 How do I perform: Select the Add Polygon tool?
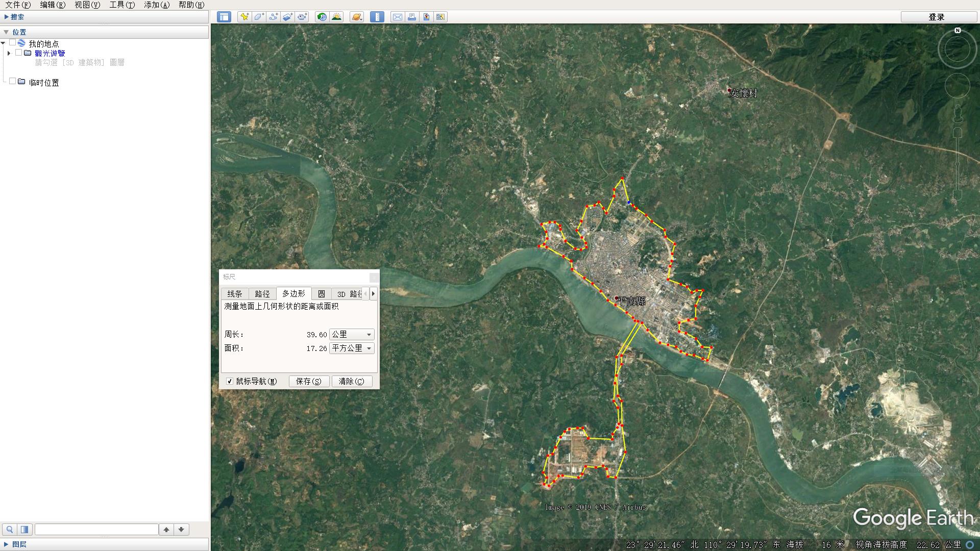(x=259, y=17)
